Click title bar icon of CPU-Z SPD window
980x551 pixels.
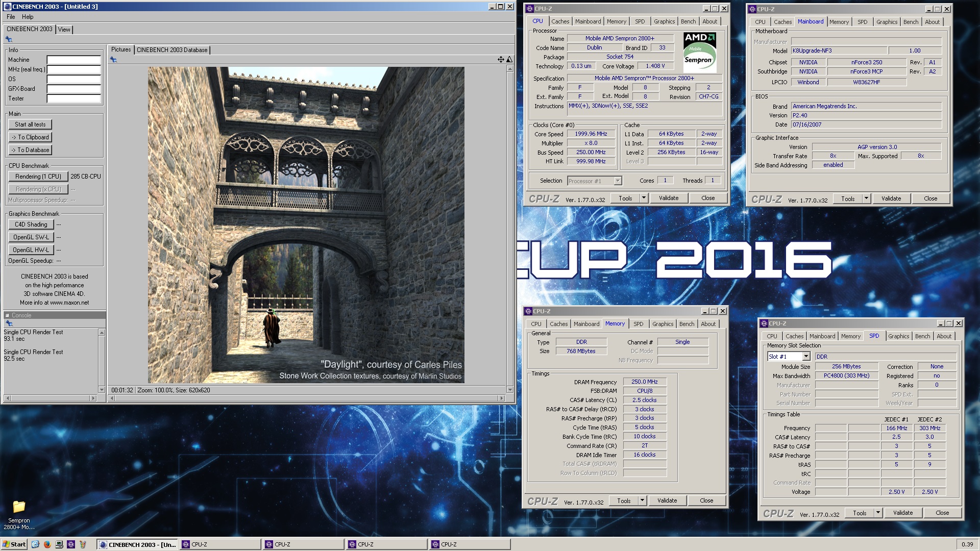(764, 323)
